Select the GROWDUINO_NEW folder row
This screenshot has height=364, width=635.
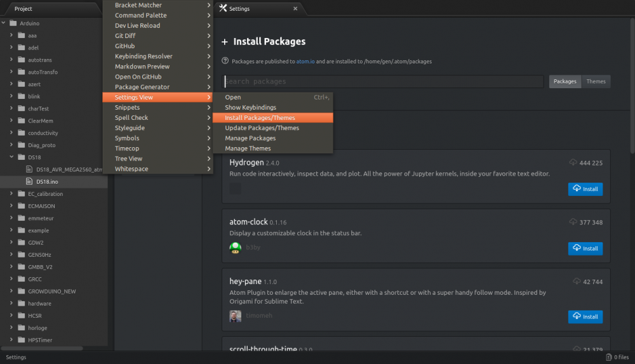(54, 291)
